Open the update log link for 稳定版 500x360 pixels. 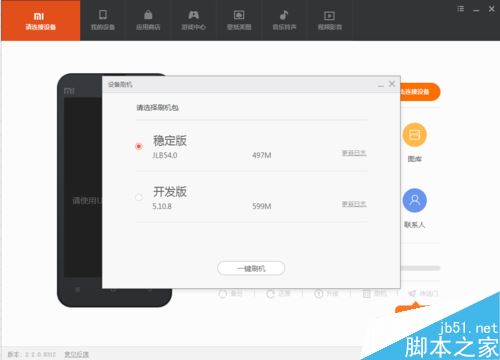(354, 153)
